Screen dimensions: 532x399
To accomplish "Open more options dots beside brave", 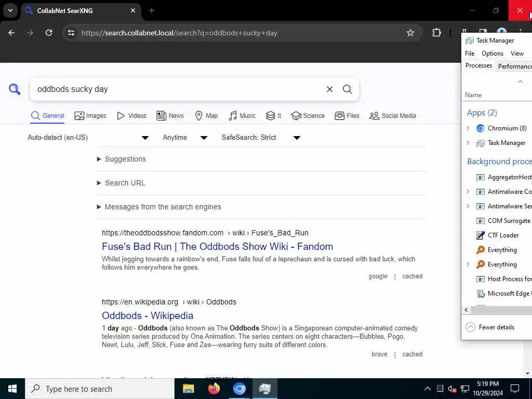I will click(x=395, y=355).
